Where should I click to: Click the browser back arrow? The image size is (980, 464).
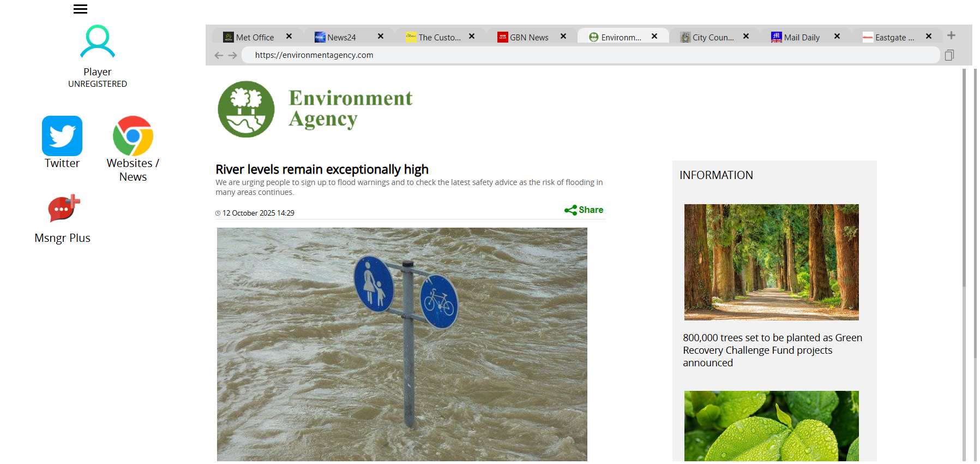[x=219, y=55]
